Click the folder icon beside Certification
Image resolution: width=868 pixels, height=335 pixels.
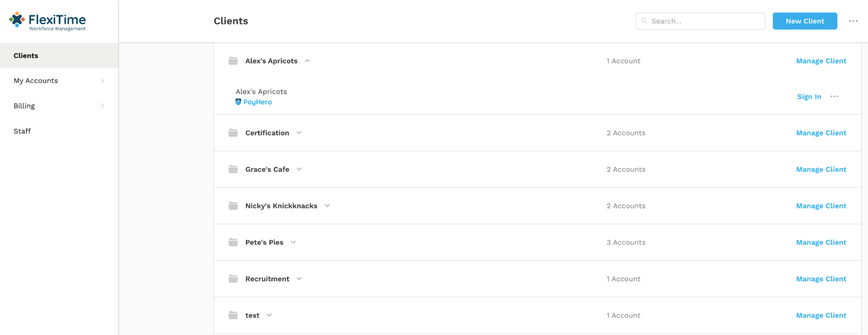click(x=233, y=133)
